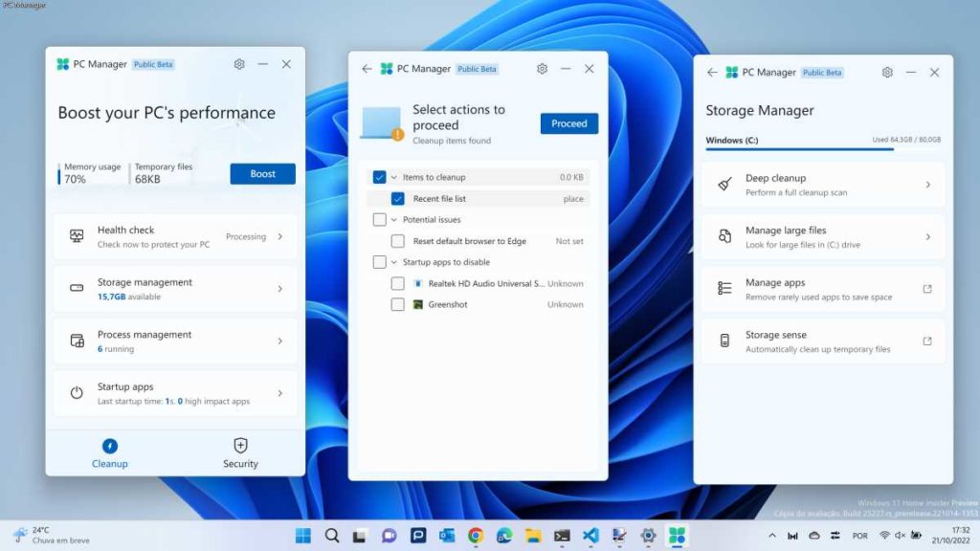Image resolution: width=980 pixels, height=551 pixels.
Task: Open Deep cleanup chevron arrow
Action: coord(928,185)
